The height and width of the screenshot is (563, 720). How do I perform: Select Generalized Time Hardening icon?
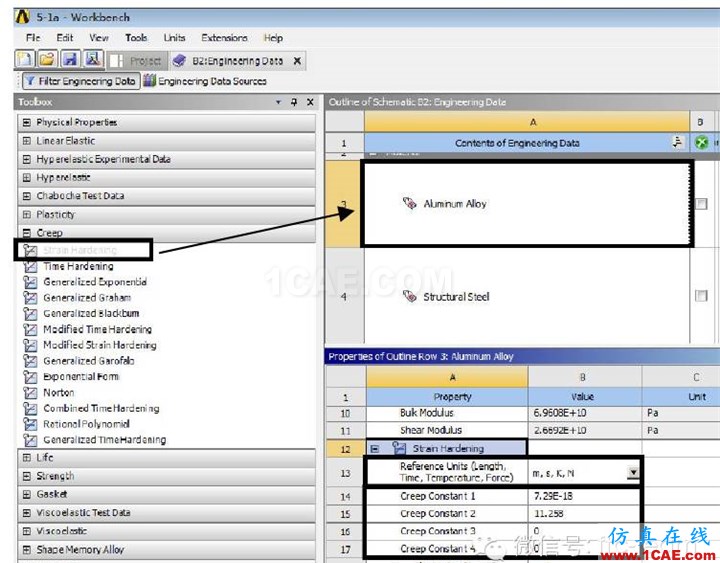(x=30, y=440)
